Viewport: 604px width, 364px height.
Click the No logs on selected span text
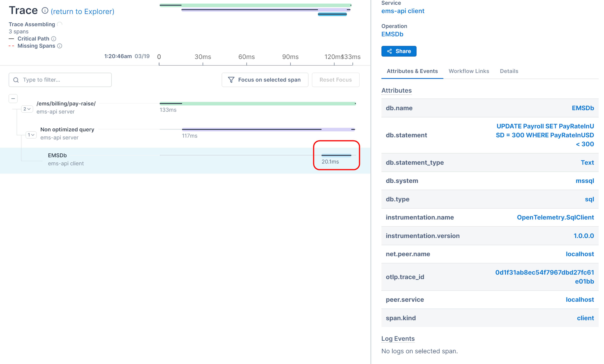pos(419,351)
